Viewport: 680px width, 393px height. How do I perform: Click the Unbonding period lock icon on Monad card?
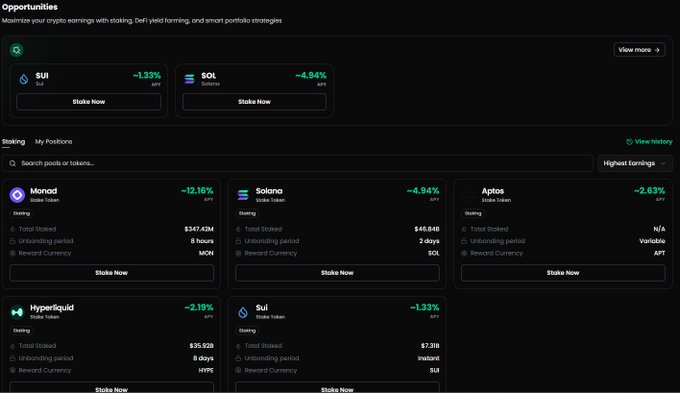[13, 241]
